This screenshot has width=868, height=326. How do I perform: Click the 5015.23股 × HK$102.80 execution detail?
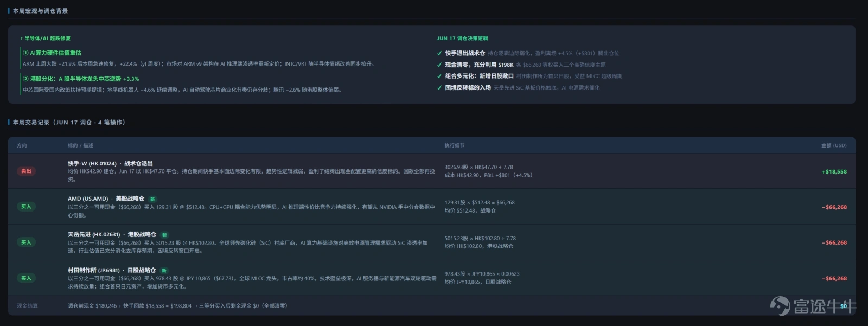(x=480, y=239)
